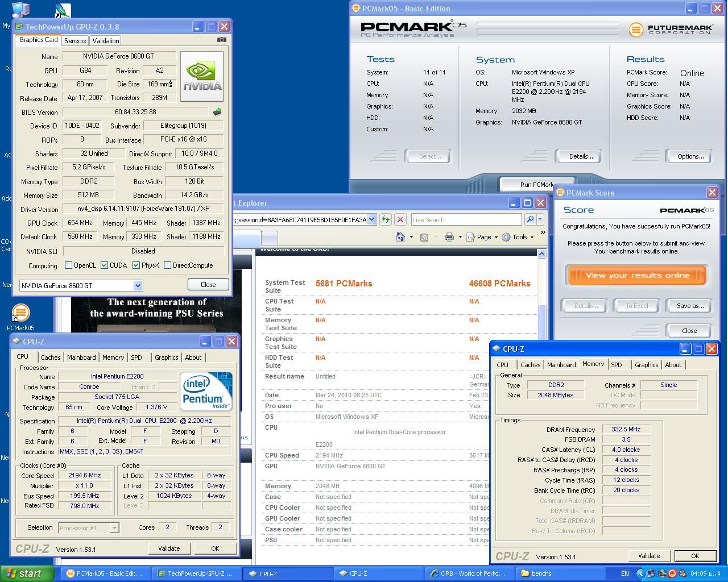Open the GPU selection dropdown in GPU-Z

[137, 285]
